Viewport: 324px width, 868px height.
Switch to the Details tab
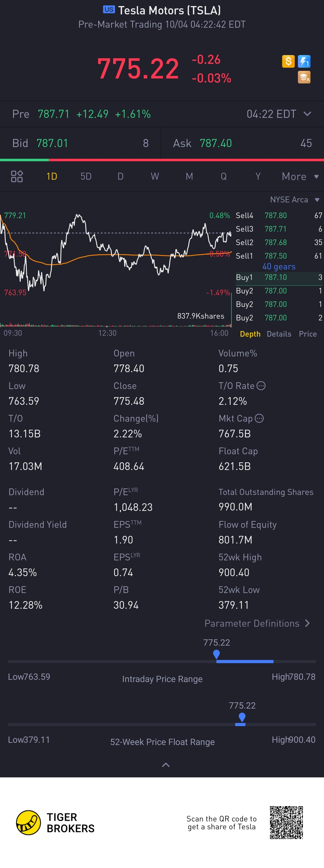click(279, 334)
